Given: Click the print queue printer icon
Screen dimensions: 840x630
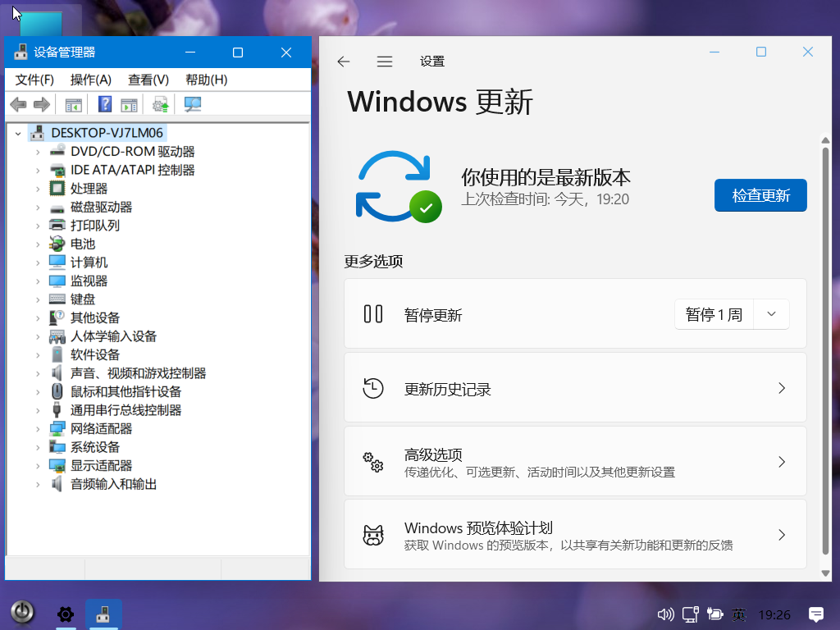Looking at the screenshot, I should pos(57,225).
